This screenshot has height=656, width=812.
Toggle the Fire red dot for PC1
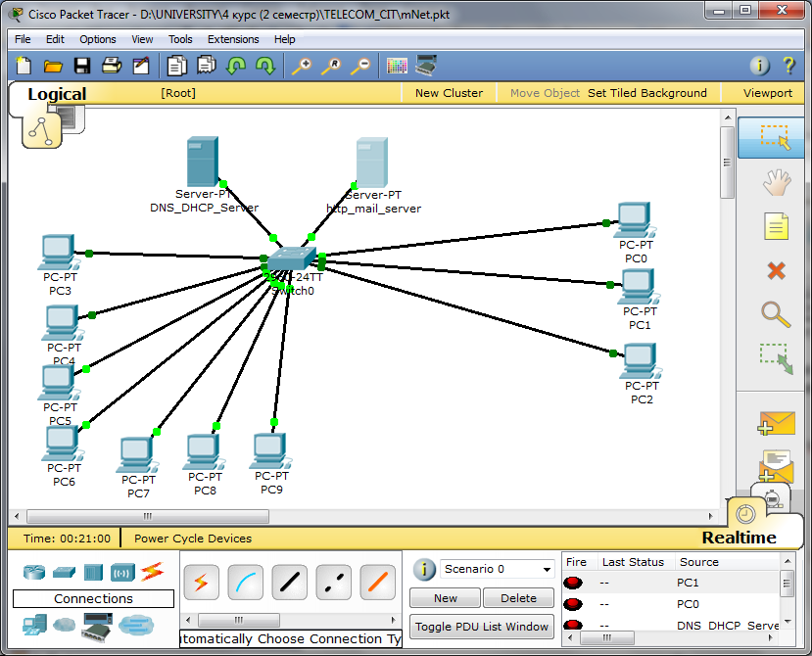pyautogui.click(x=573, y=583)
